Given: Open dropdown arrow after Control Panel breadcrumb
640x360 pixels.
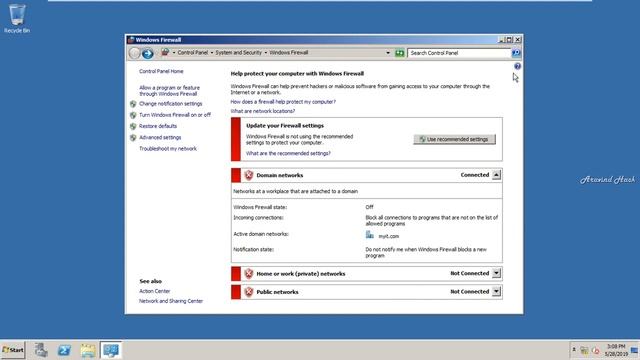Looking at the screenshot, I should pyautogui.click(x=212, y=53).
